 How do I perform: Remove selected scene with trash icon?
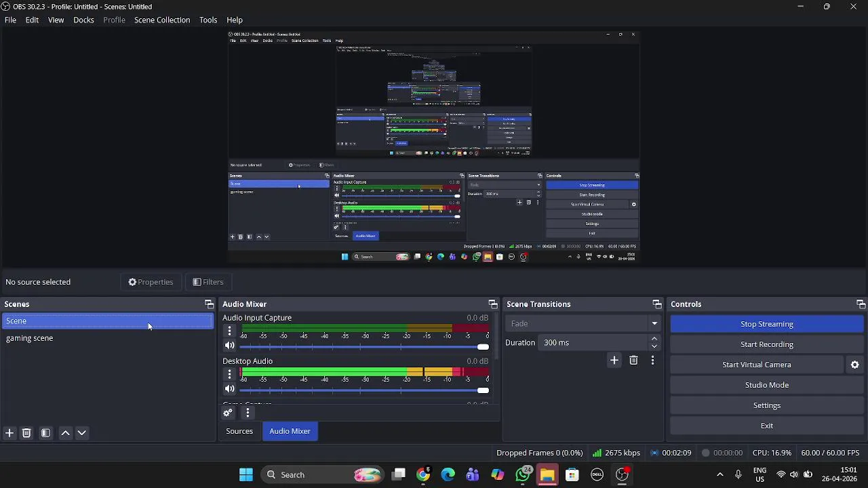[26, 433]
